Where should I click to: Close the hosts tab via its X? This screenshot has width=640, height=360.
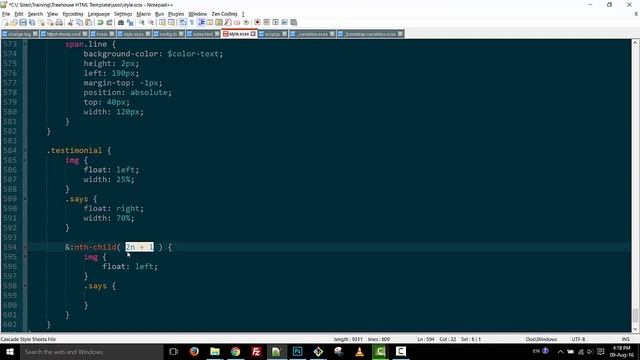tap(112, 34)
